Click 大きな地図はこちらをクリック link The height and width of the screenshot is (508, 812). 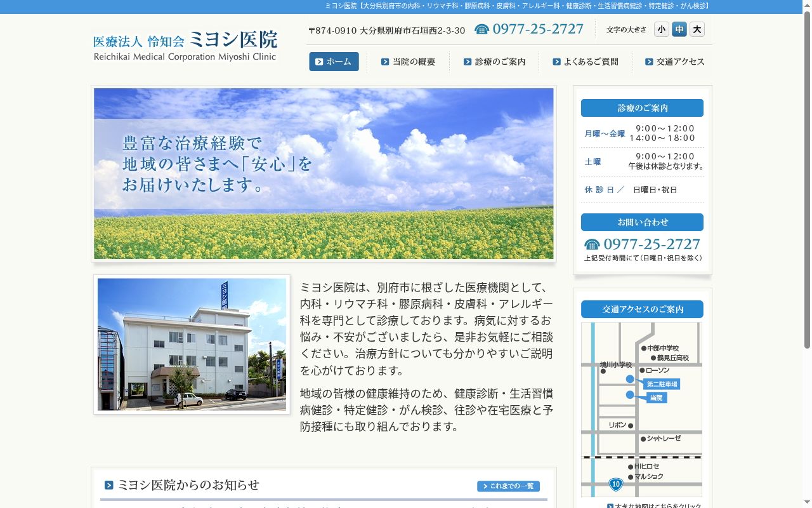pos(654,505)
